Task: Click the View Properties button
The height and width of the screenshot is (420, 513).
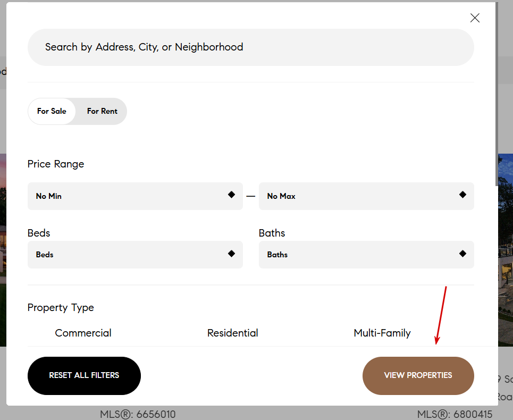Action: pyautogui.click(x=418, y=375)
